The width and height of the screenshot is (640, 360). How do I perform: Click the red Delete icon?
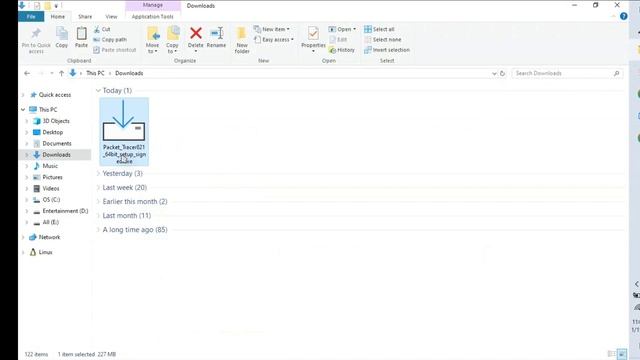[196, 33]
